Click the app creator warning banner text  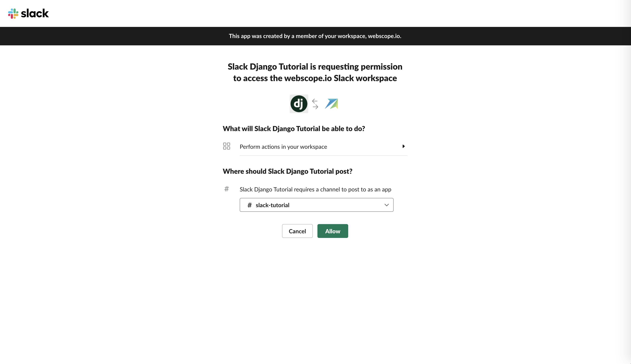[315, 36]
